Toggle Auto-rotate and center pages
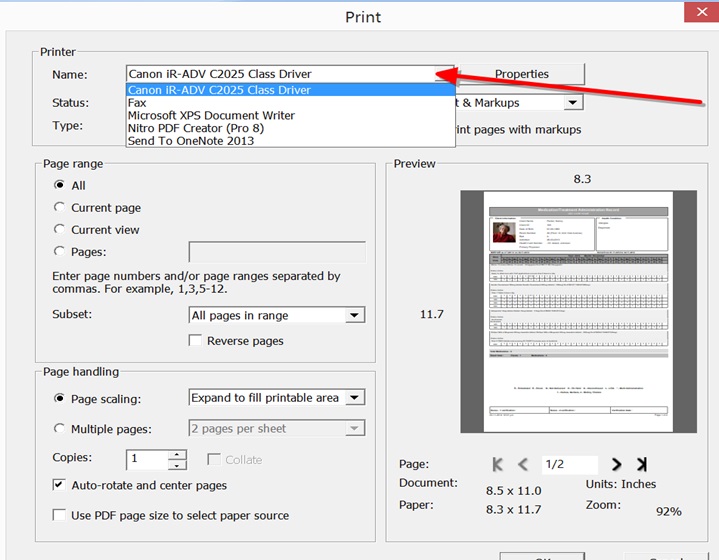This screenshot has height=560, width=719. (59, 485)
